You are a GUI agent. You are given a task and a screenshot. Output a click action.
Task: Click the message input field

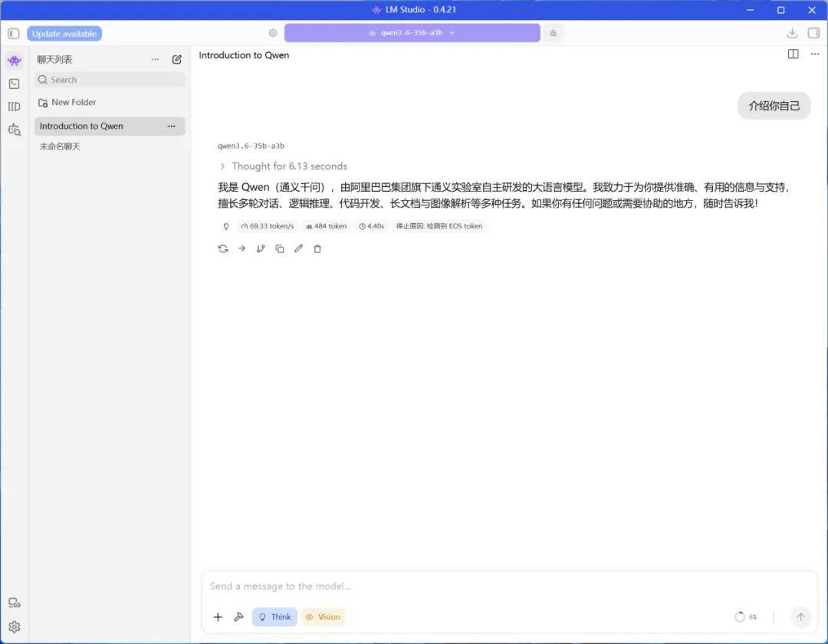[x=509, y=586]
